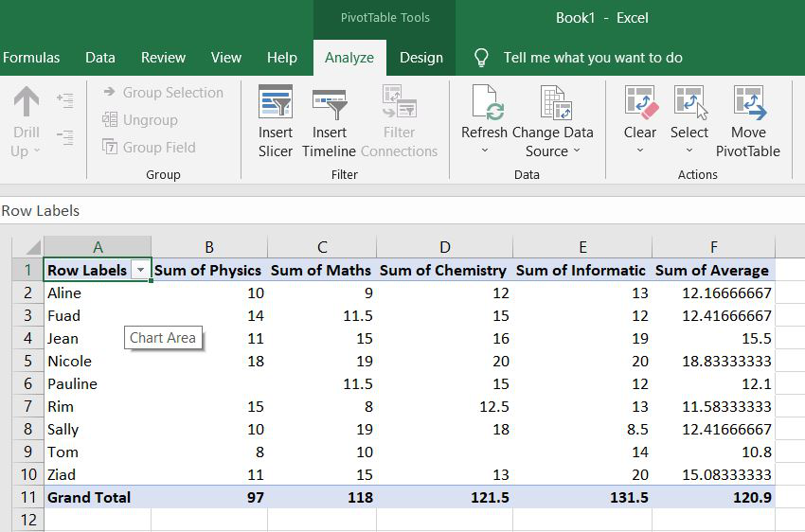Viewport: 805px width, 532px height.
Task: Click the Clear pivot table icon
Action: coord(640,102)
